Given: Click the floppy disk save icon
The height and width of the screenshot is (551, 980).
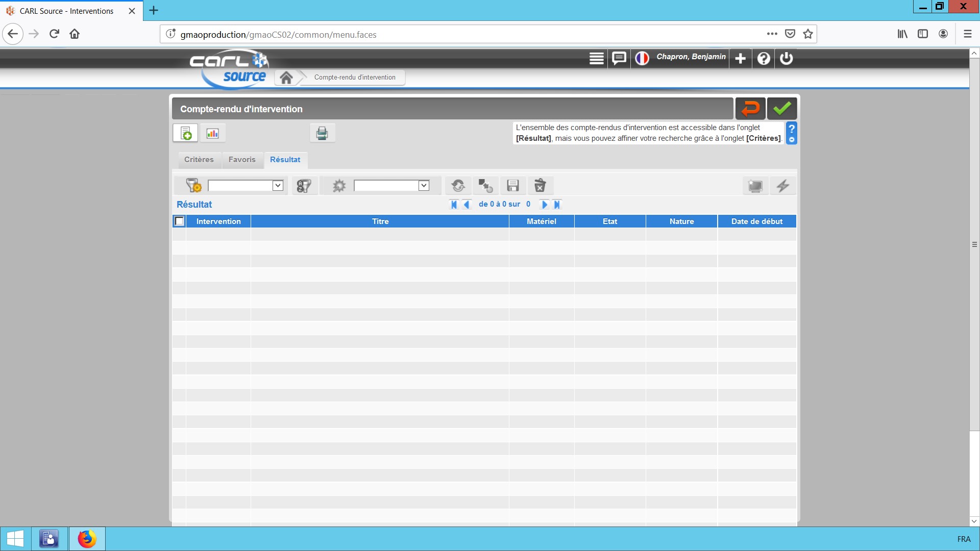Looking at the screenshot, I should point(512,186).
